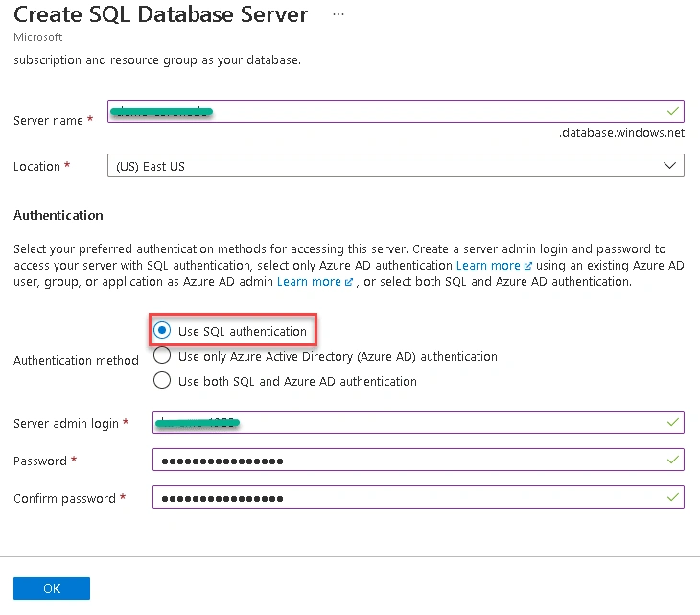Click the Server admin login validation checkmark
Image resolution: width=700 pixels, height=615 pixels.
click(673, 422)
